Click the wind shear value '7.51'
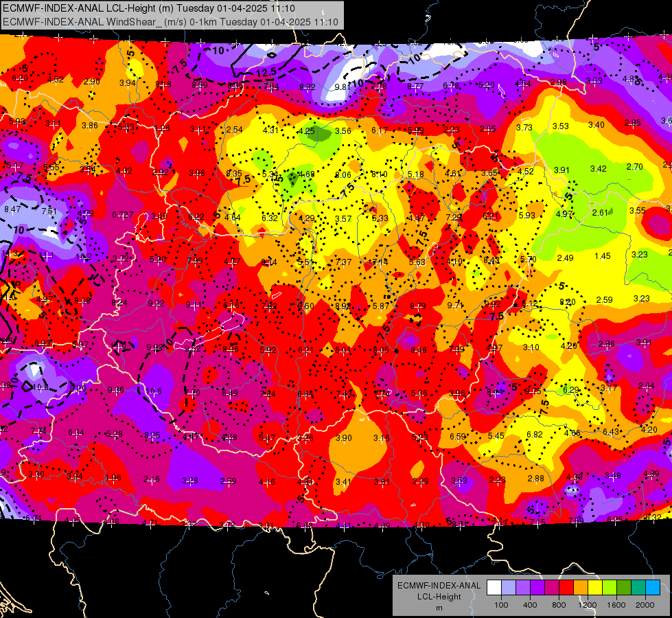The height and width of the screenshot is (618, 672). 49,211
